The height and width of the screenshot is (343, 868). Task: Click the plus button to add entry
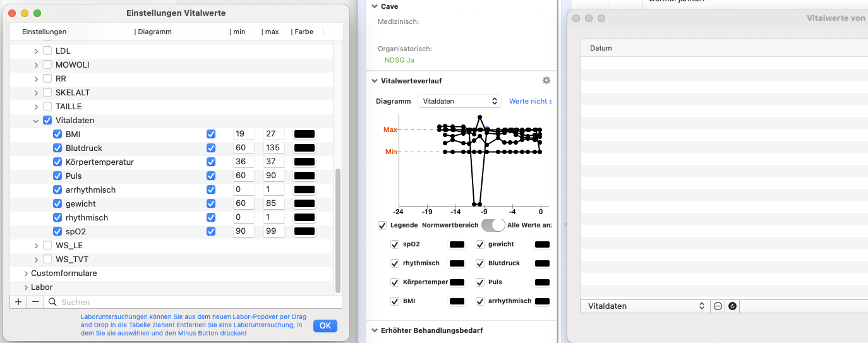18,302
